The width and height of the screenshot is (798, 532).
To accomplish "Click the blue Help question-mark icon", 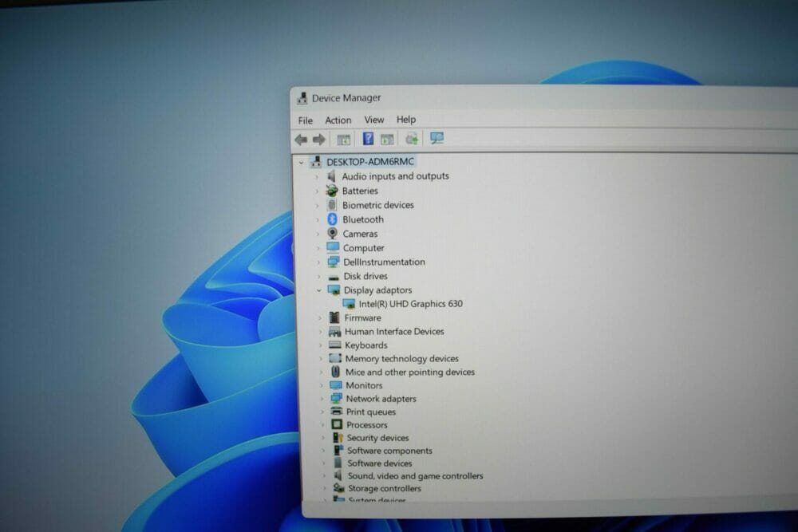I will tap(368, 138).
